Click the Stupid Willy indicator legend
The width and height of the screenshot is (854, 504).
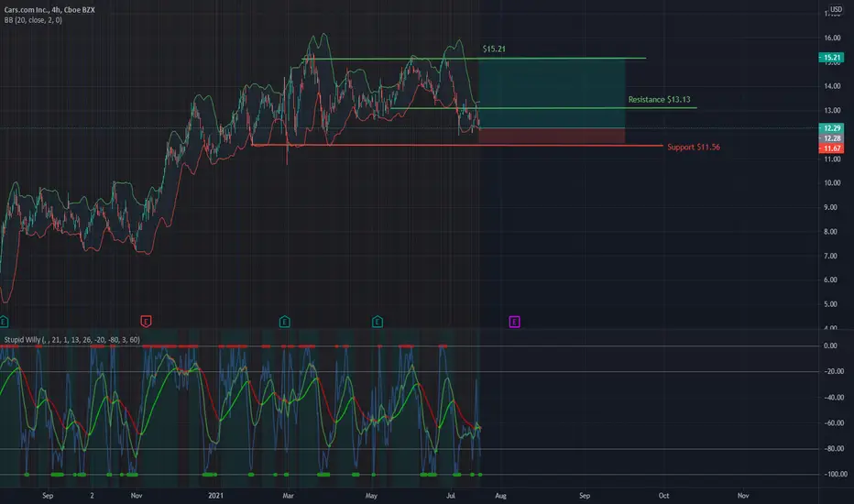point(71,339)
